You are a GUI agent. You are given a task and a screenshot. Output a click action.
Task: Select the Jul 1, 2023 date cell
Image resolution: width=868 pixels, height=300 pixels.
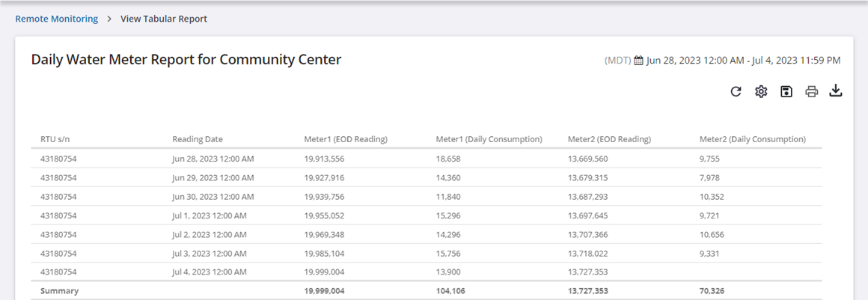210,215
